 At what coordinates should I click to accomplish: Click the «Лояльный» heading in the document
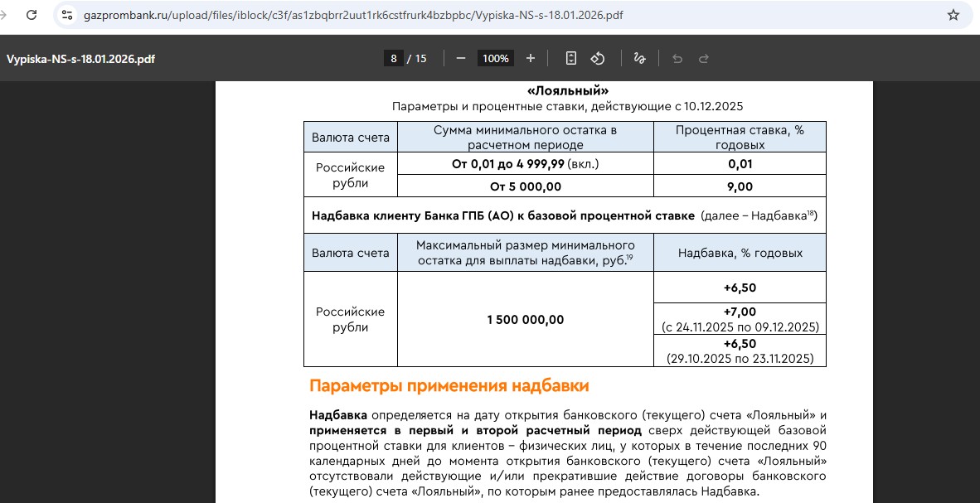click(x=567, y=90)
